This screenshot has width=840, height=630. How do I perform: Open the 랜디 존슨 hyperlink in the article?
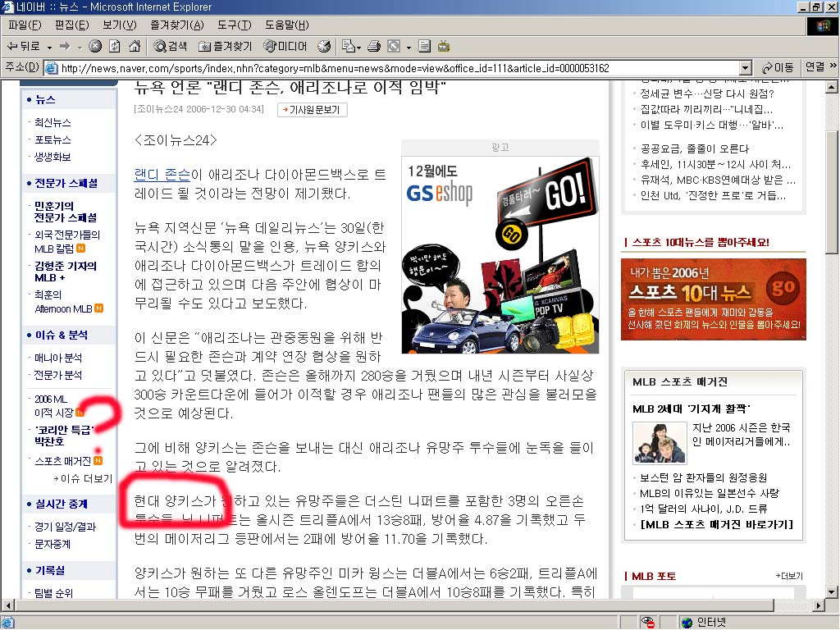tap(162, 175)
